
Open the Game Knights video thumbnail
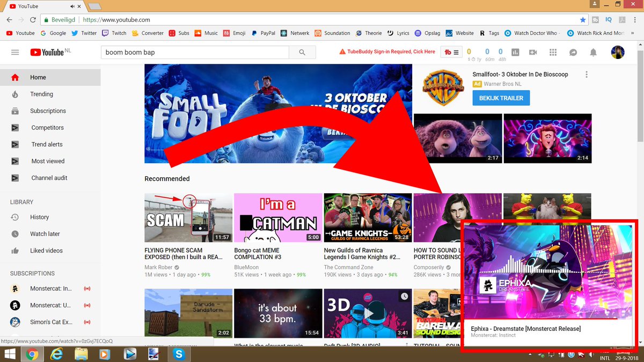(368, 218)
